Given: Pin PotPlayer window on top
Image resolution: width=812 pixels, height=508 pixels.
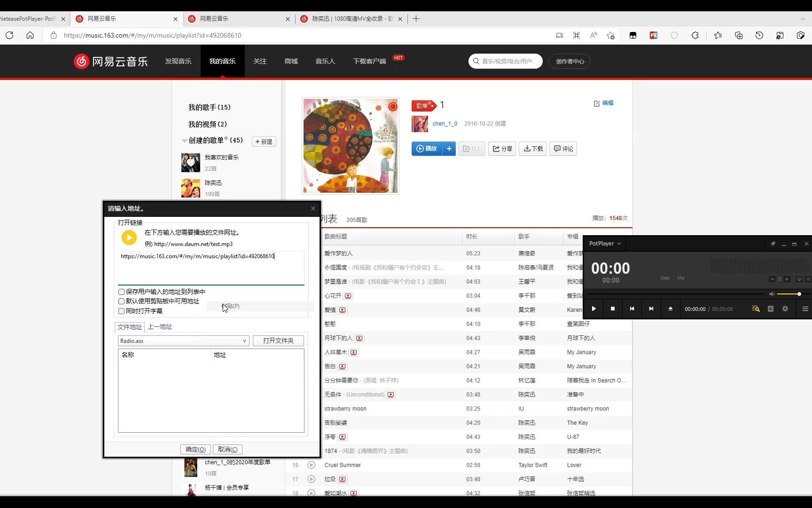Looking at the screenshot, I should click(773, 244).
